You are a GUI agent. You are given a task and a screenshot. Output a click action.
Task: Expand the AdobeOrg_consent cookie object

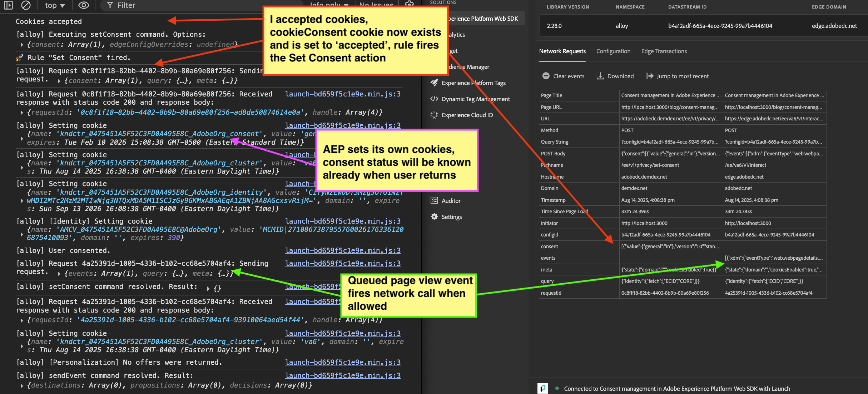click(22, 138)
